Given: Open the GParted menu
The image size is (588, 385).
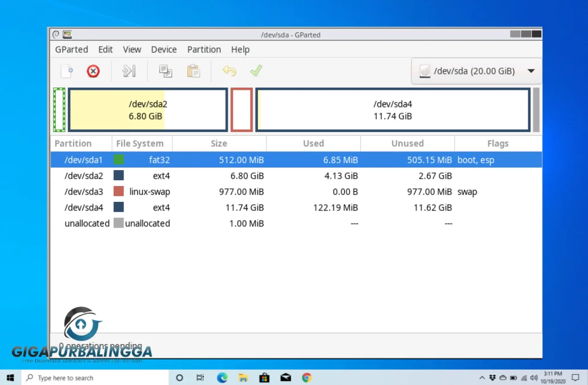Looking at the screenshot, I should coord(72,49).
